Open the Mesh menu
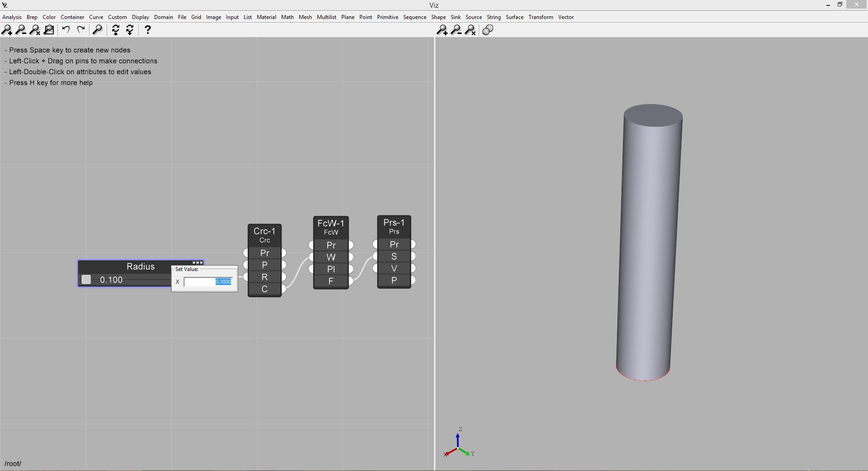 pyautogui.click(x=305, y=17)
